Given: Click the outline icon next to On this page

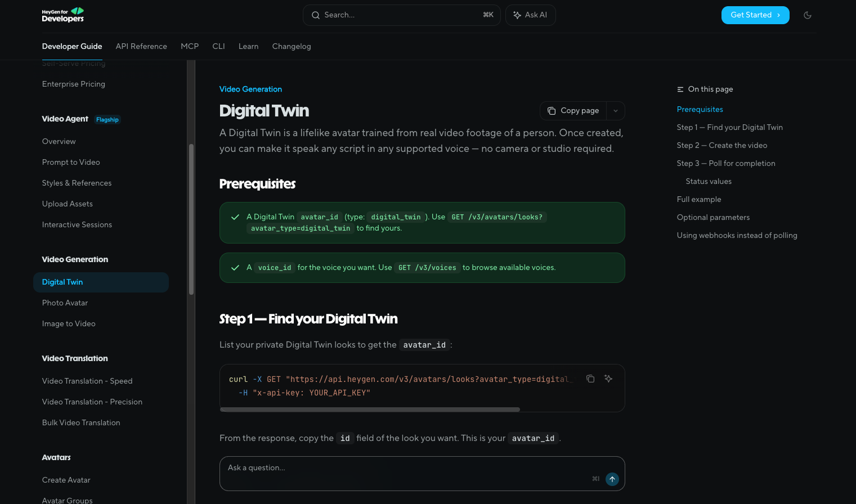Looking at the screenshot, I should click(680, 89).
